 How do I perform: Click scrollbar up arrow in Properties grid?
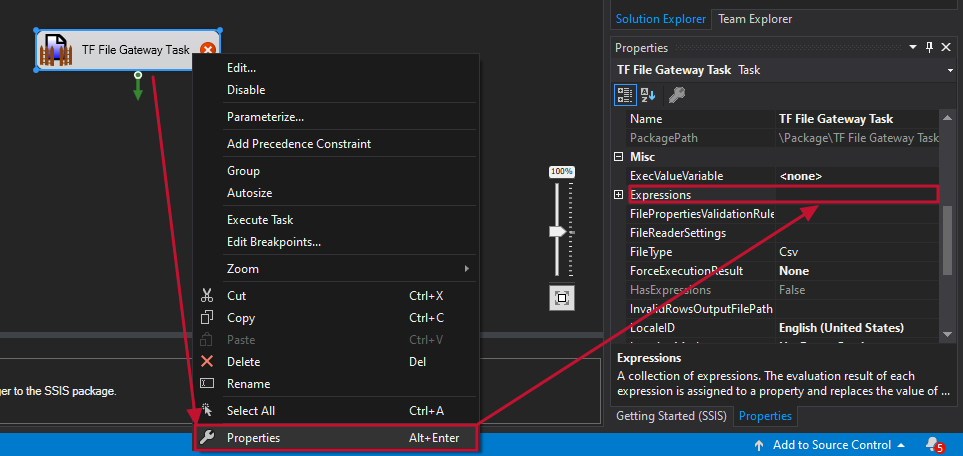point(947,118)
